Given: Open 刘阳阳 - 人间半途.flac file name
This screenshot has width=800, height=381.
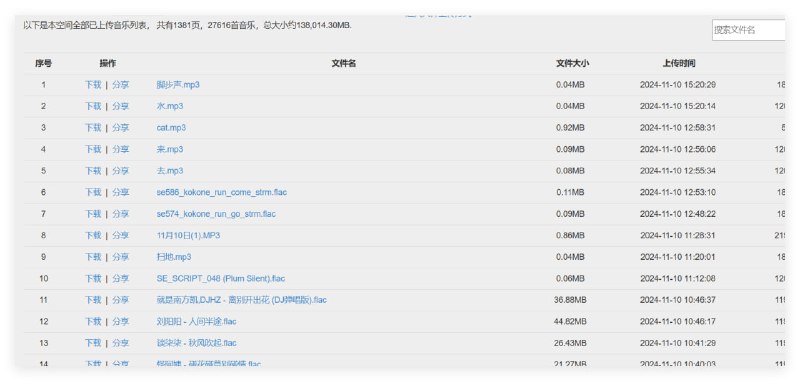Looking at the screenshot, I should coord(196,321).
